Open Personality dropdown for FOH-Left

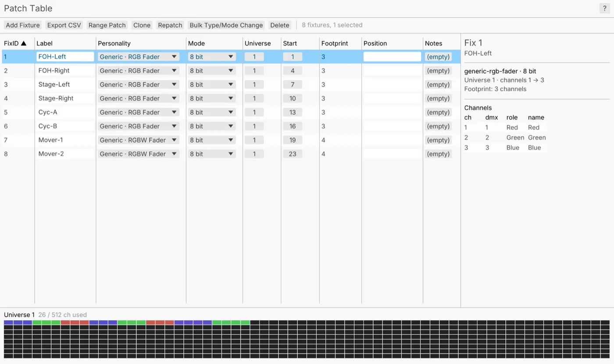click(139, 57)
